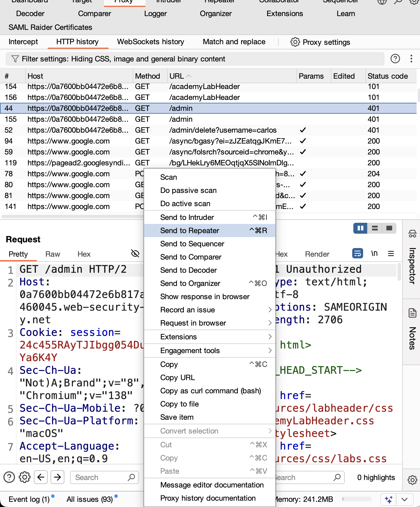This screenshot has height=507, width=420.
Task: Open the request editor settings gear
Action: (25, 477)
